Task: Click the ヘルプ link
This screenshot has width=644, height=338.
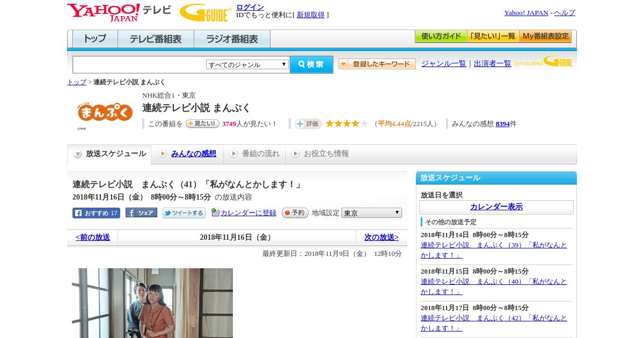Action: coord(565,13)
